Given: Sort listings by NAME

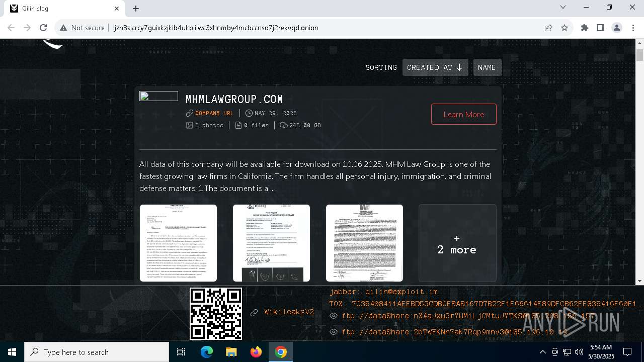Looking at the screenshot, I should (x=487, y=67).
